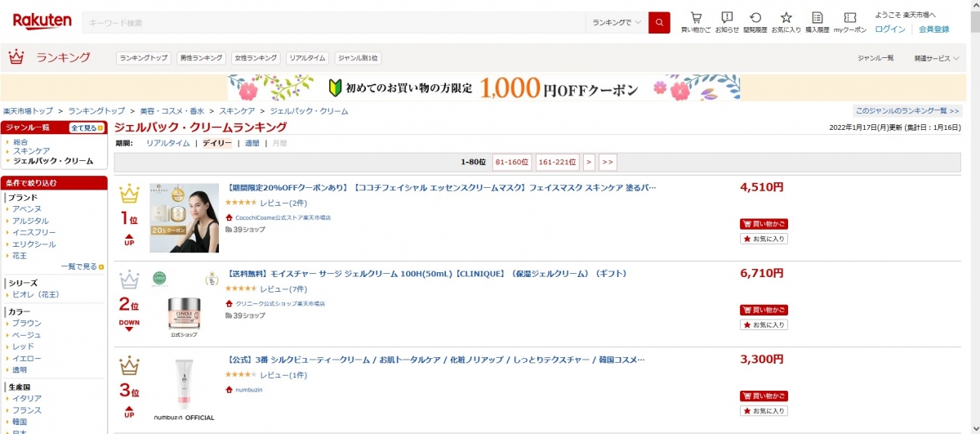Click the single next-page arrow >
The height and width of the screenshot is (434, 980).
pyautogui.click(x=589, y=162)
